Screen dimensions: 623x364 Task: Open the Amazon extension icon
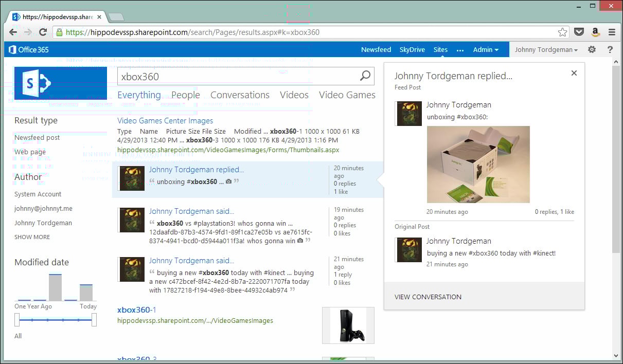(x=596, y=32)
